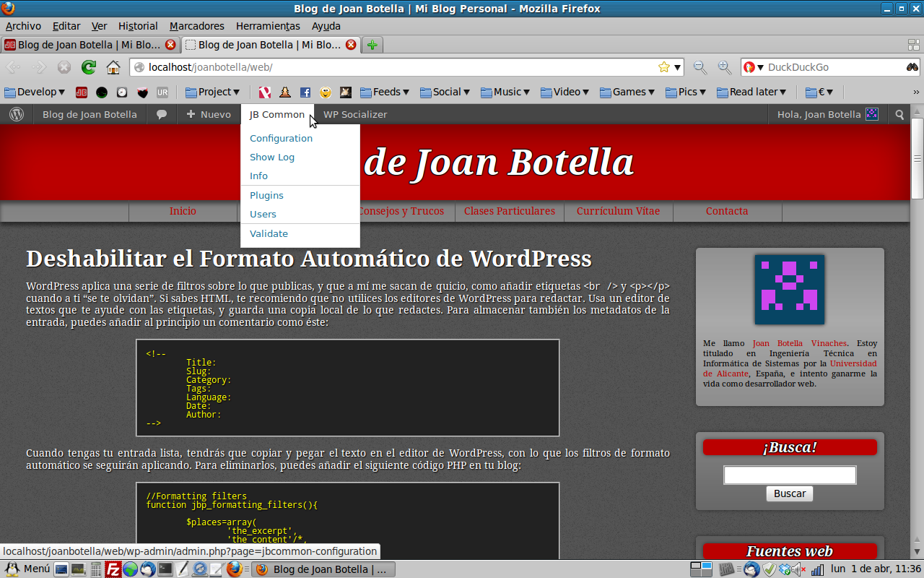The width and height of the screenshot is (924, 578).
Task: Launch Thunderbird from the taskbar launcher
Action: 147,569
